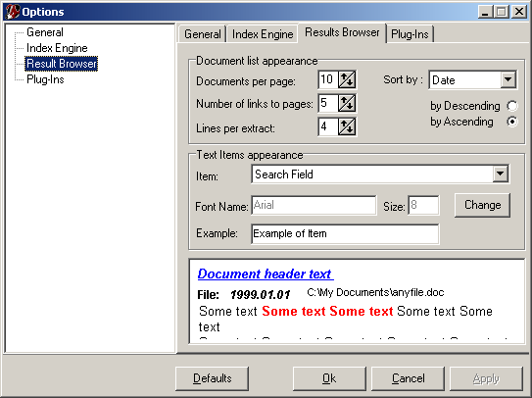
Task: Open the General tab
Action: [x=202, y=34]
